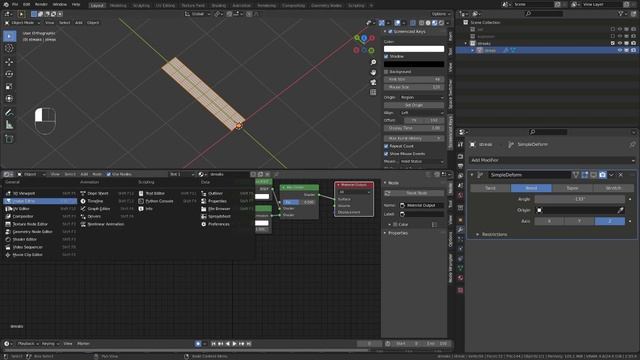This screenshot has height=360, width=640.
Task: Toggle the Shadow checkbox
Action: pos(386,56)
